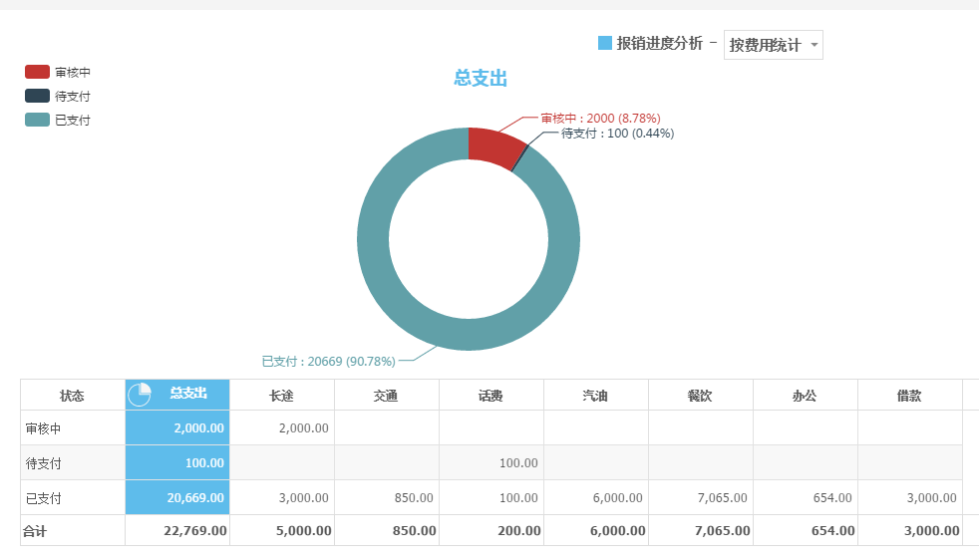Open the 按费用统计 dropdown

pos(772,45)
